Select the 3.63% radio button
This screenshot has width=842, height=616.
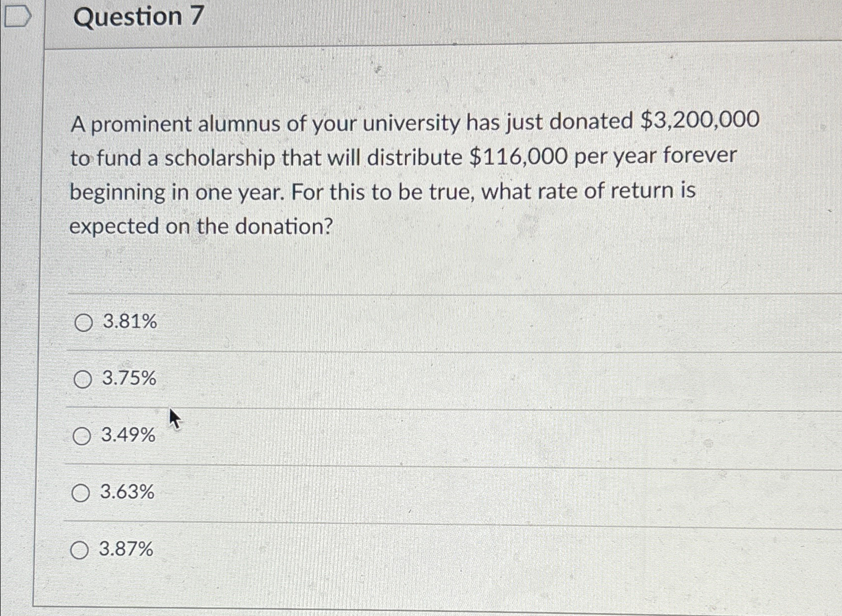[x=81, y=493]
